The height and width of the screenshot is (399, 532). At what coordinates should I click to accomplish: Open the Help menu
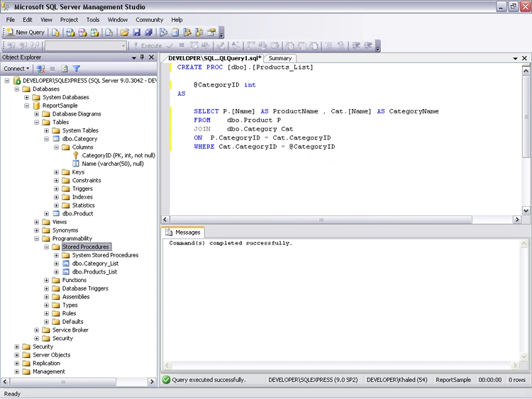point(177,20)
